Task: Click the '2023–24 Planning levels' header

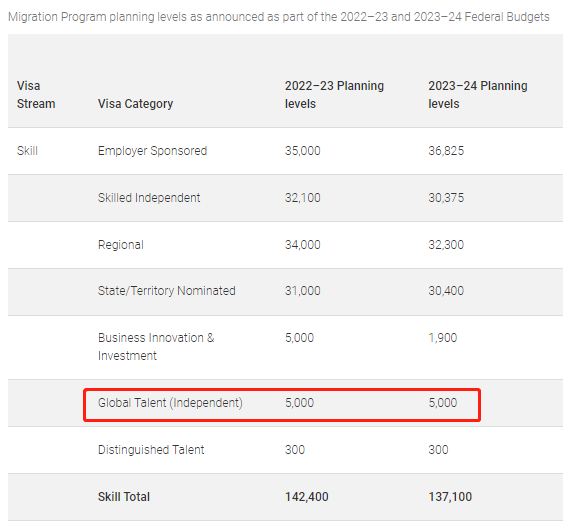Action: (x=478, y=95)
